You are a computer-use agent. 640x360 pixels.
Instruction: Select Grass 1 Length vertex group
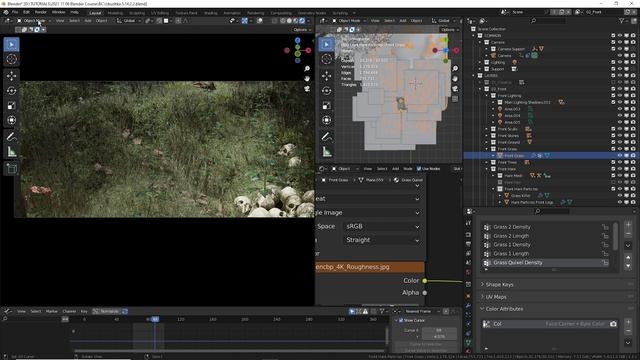[511, 253]
